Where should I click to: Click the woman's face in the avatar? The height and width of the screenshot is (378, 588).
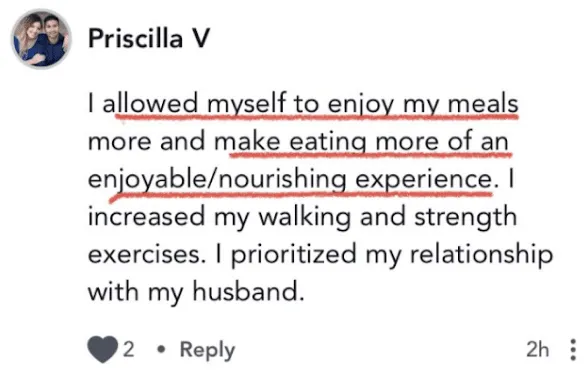tap(33, 29)
